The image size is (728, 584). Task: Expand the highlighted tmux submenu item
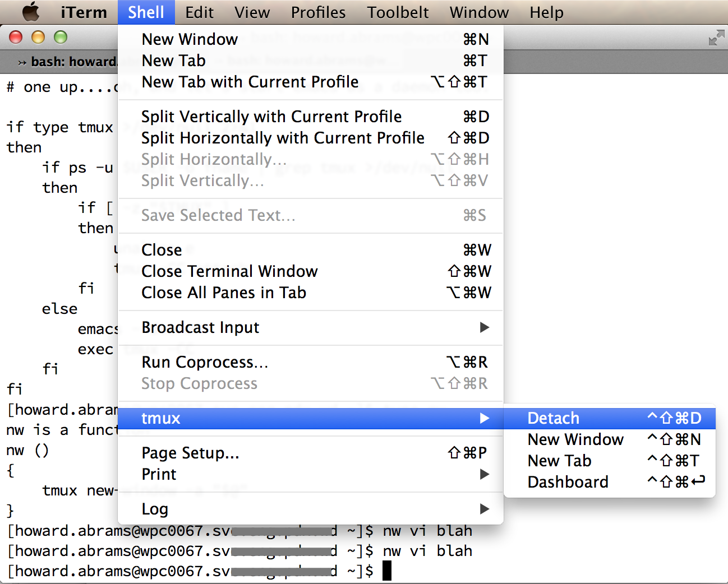click(x=311, y=418)
